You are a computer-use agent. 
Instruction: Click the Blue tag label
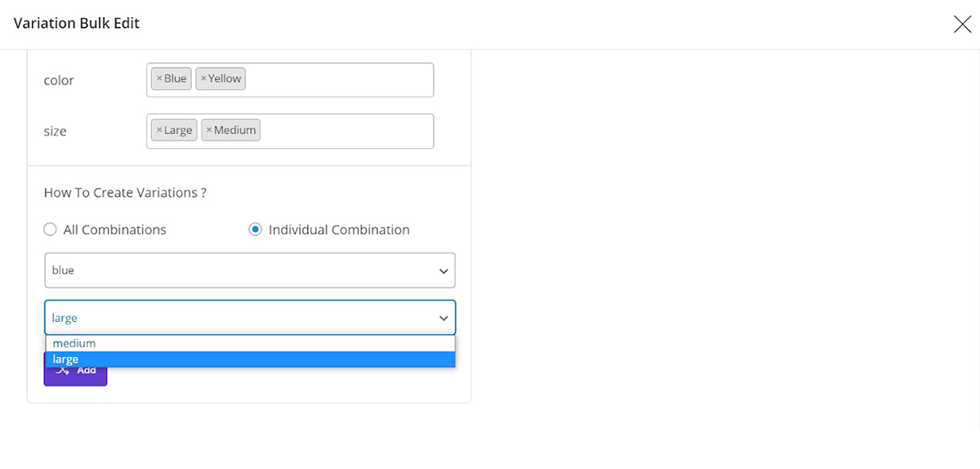point(176,79)
